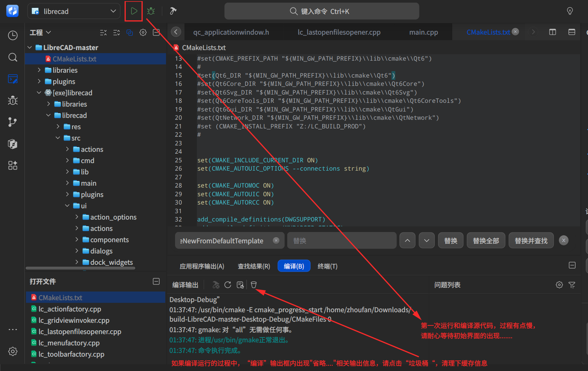Collapse the 打开文件 open files panel
This screenshot has width=588, height=371.
coord(156,281)
